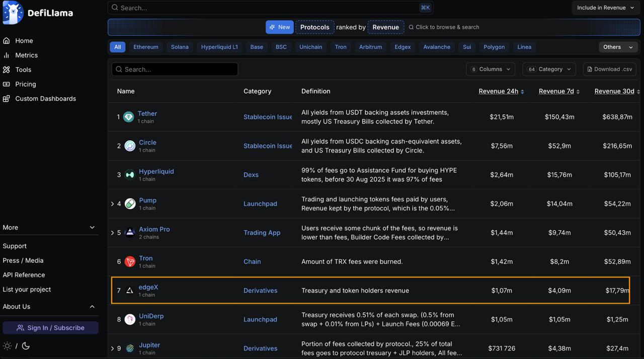This screenshot has width=644, height=359.
Task: Switch to dark mode moon icon
Action: click(x=26, y=346)
